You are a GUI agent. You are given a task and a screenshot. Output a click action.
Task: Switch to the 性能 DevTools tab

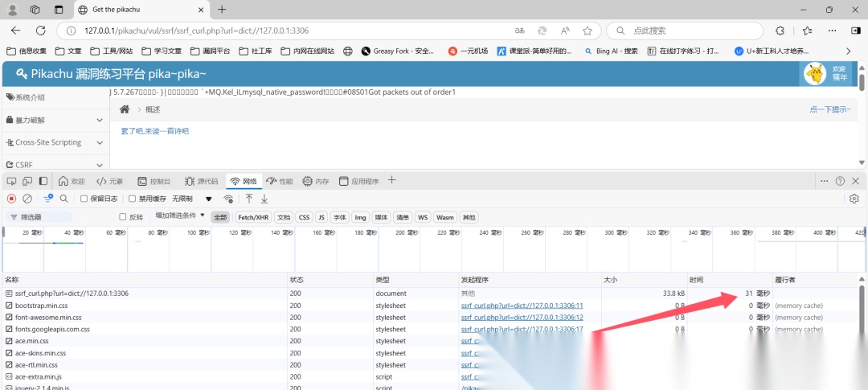pyautogui.click(x=280, y=181)
